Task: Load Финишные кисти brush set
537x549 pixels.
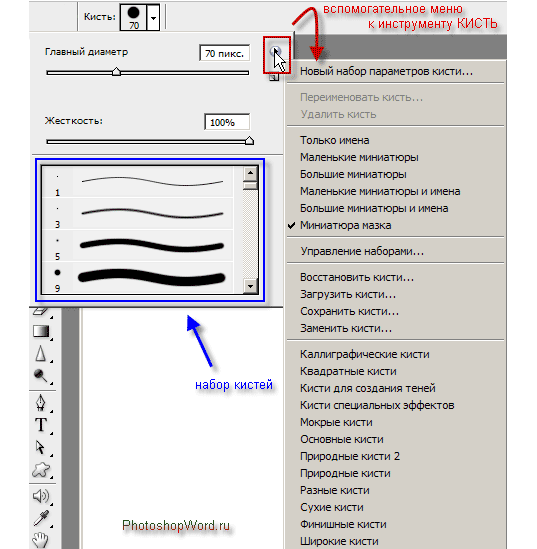Action: (x=396, y=524)
